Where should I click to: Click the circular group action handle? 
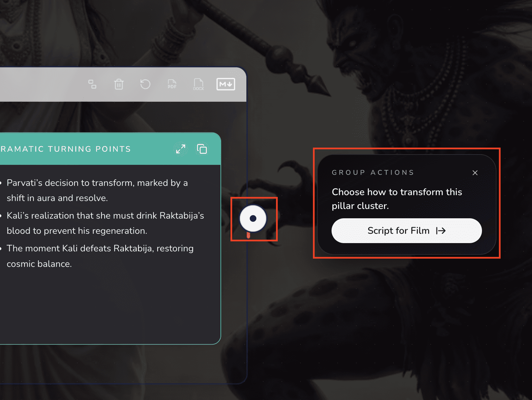tap(253, 218)
